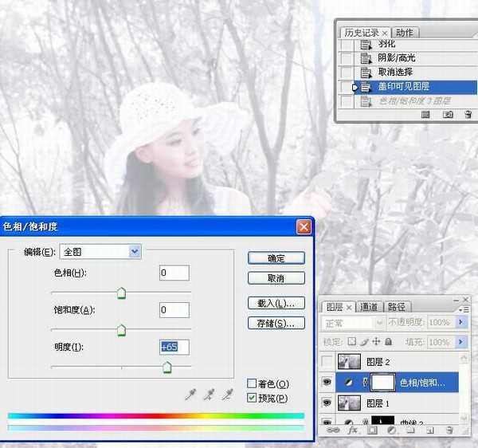
Task: Click create new snapshot camera icon in History
Action: [448, 115]
